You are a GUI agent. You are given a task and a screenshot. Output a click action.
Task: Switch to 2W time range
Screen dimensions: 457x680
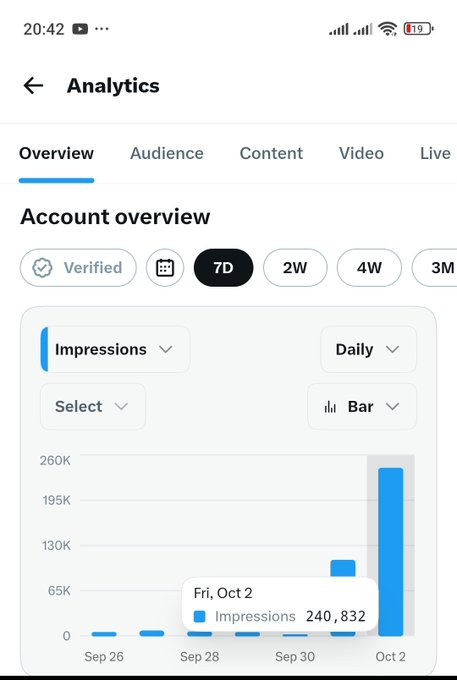click(295, 268)
